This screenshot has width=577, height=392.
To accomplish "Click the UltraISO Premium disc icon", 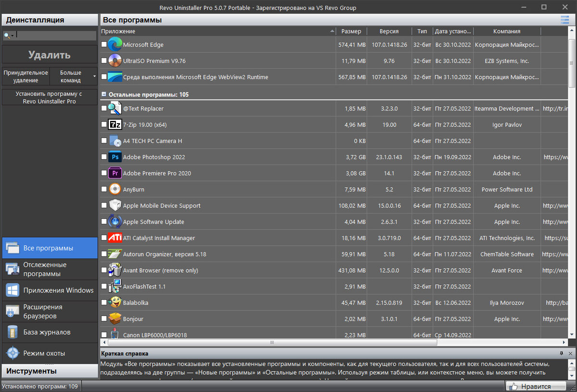I will coord(115,61).
